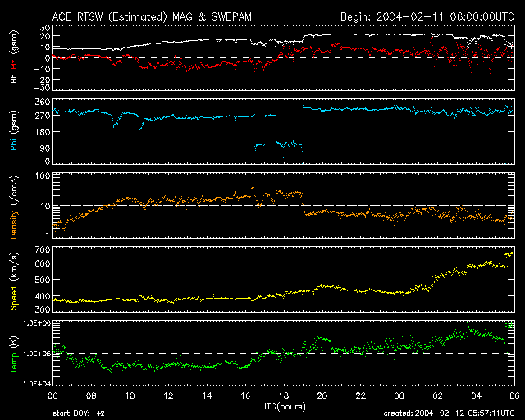The image size is (525, 420).
Task: Click the "created: 2004-02-12 05:57:11UTC" footer text
Action: point(449,413)
